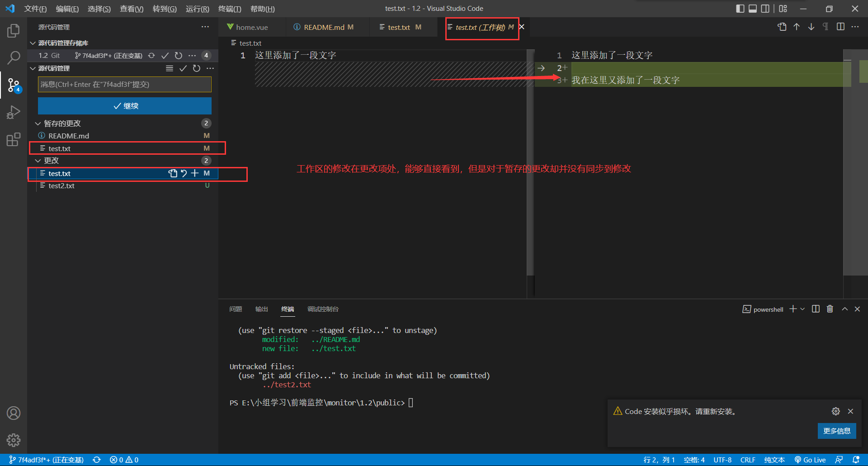Split the editor right
This screenshot has width=868, height=466.
tap(840, 27)
